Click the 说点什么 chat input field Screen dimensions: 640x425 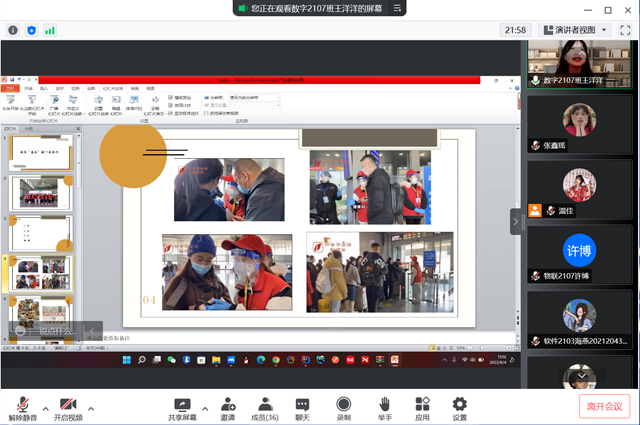coord(58,331)
